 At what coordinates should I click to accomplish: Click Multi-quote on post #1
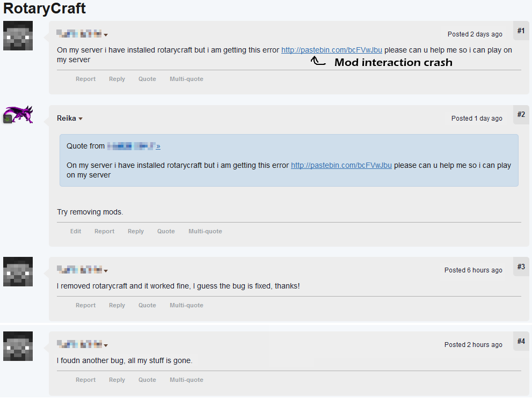[187, 79]
